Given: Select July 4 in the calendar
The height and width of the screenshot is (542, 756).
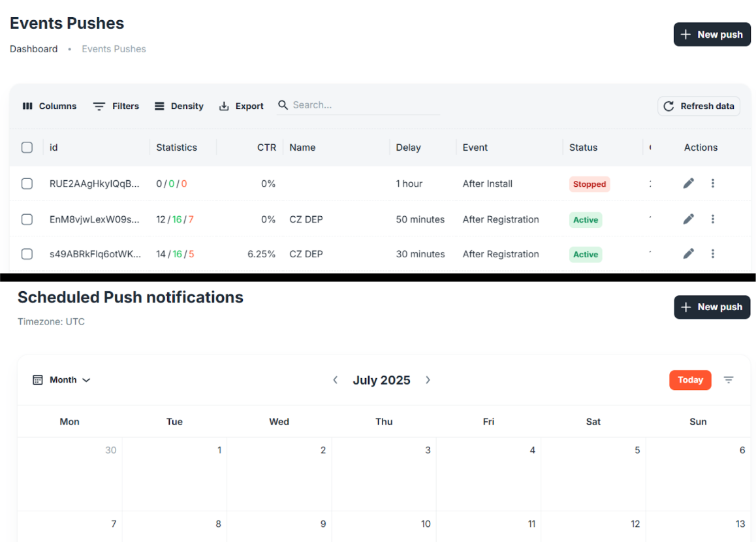Looking at the screenshot, I should [x=488, y=474].
